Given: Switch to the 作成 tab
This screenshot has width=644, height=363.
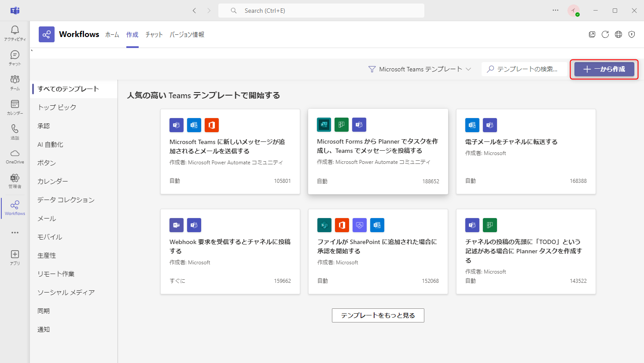Looking at the screenshot, I should 132,34.
